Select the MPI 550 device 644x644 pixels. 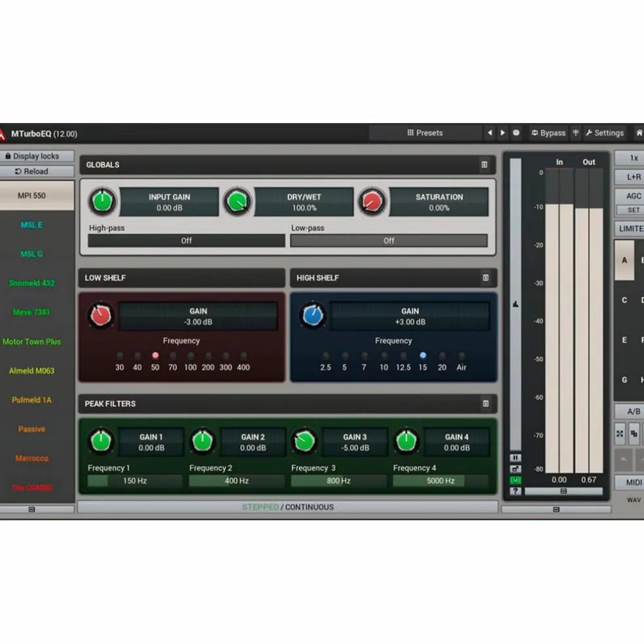[31, 196]
